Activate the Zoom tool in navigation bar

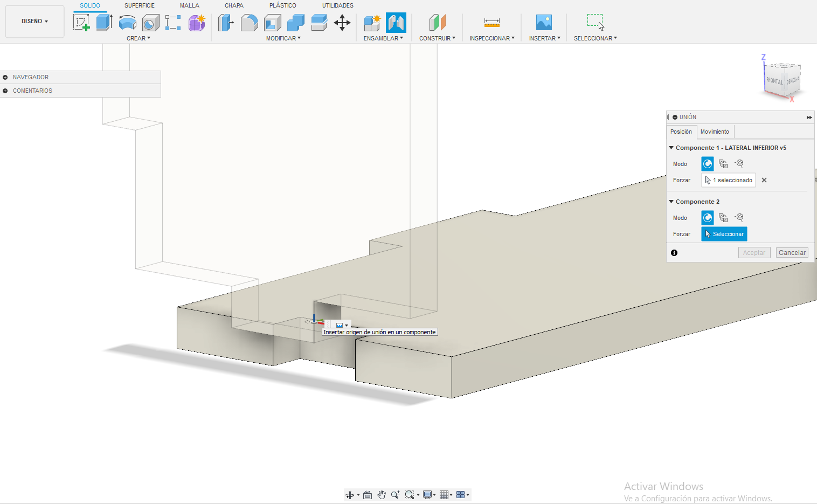(x=396, y=495)
